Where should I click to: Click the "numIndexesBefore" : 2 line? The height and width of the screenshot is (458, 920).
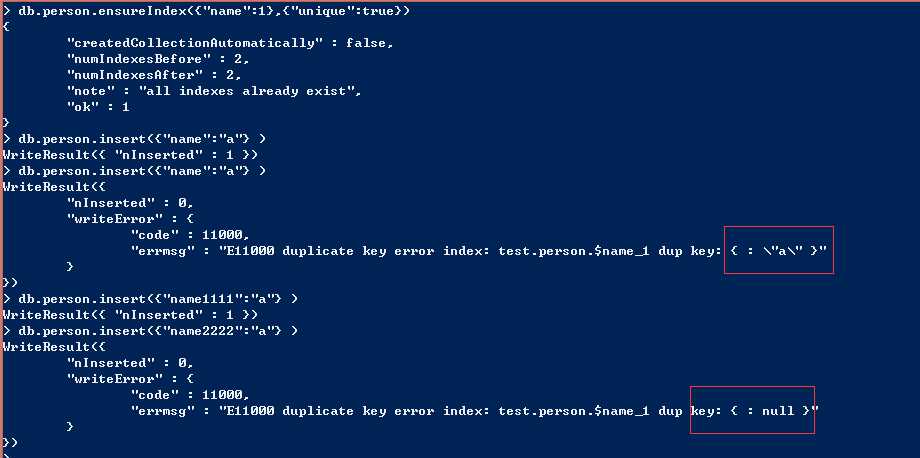click(x=162, y=59)
